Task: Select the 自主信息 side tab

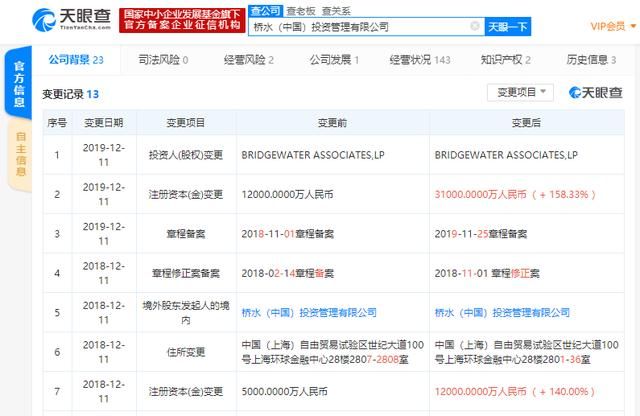Action: tap(20, 154)
